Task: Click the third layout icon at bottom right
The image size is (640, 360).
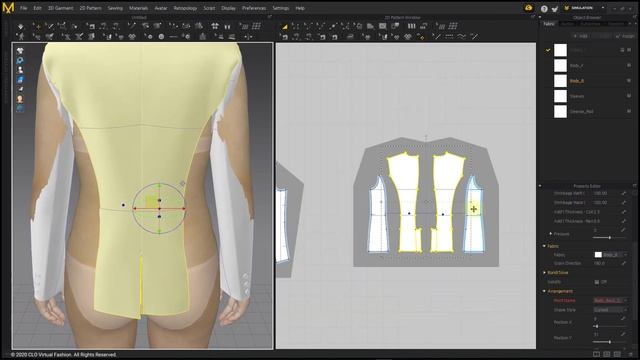Action: 618,354
